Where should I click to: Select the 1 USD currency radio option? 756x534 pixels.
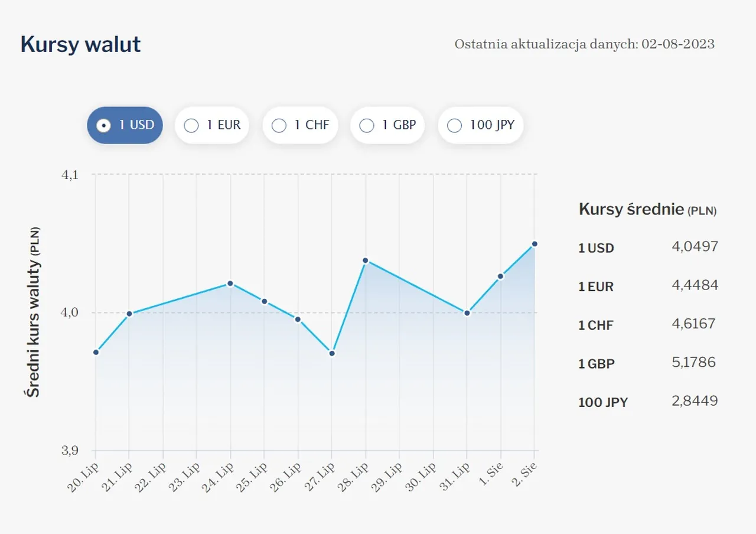(125, 125)
